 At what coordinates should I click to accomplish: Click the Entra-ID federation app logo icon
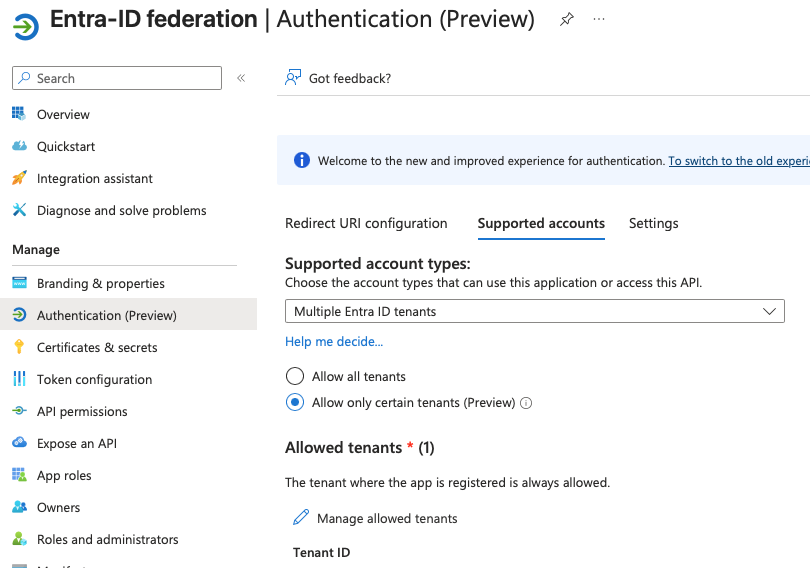(26, 26)
